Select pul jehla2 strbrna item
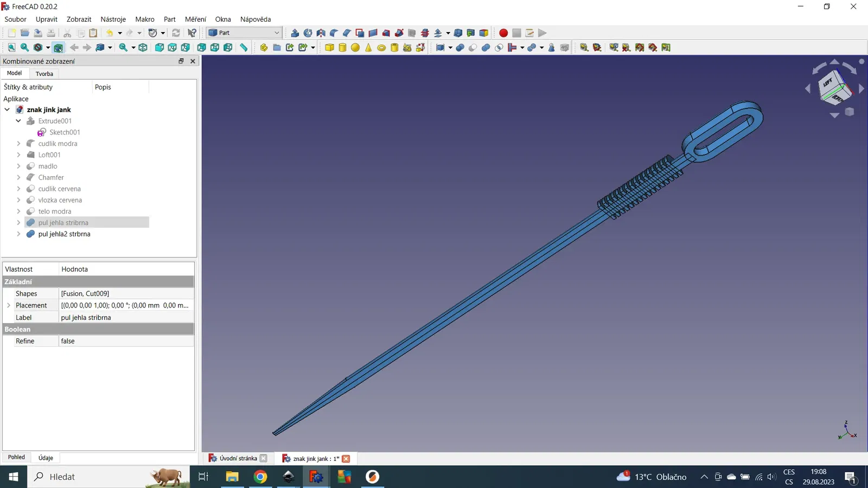Image resolution: width=868 pixels, height=488 pixels. [x=65, y=234]
